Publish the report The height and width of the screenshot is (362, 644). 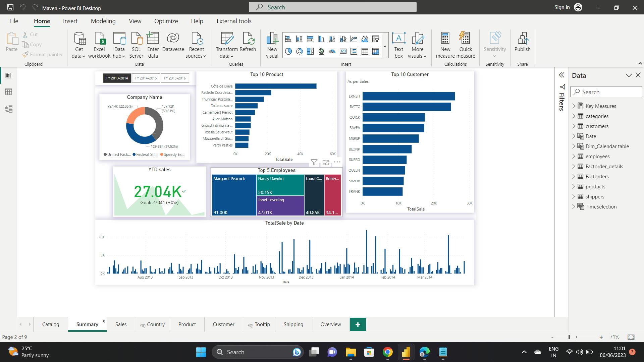[x=522, y=43]
